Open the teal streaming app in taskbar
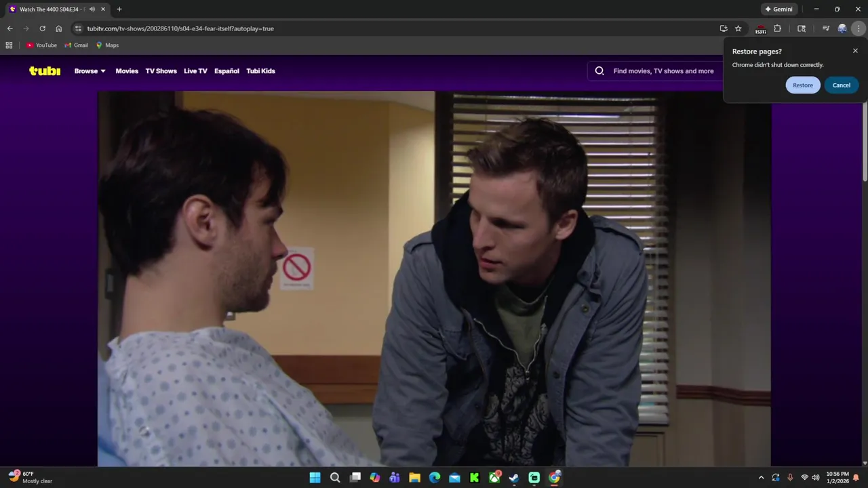The width and height of the screenshot is (868, 488). [x=534, y=478]
